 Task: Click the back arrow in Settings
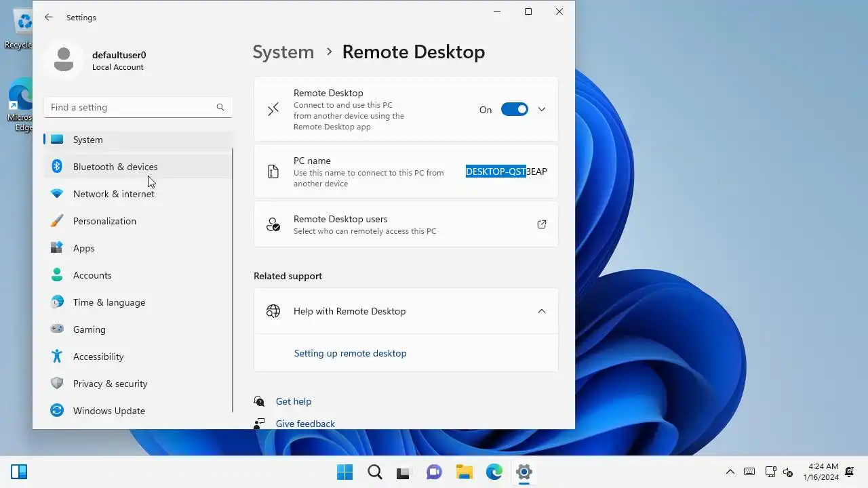coord(49,18)
